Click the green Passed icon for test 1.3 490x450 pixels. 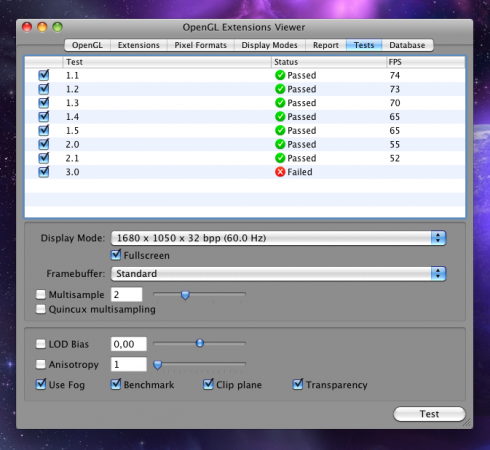point(280,103)
